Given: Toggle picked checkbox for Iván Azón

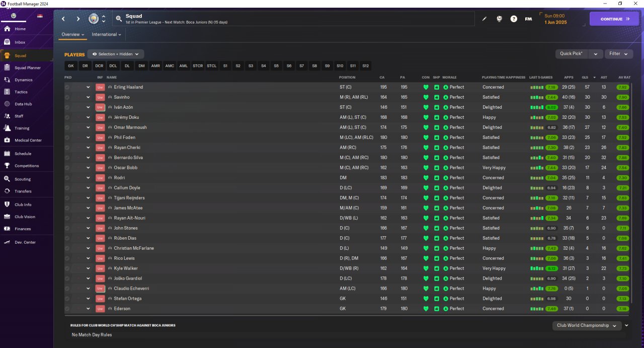Looking at the screenshot, I should tap(67, 107).
